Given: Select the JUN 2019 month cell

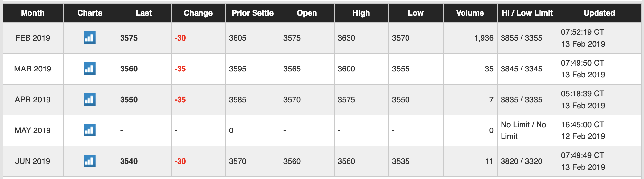Looking at the screenshot, I should click(x=33, y=161).
